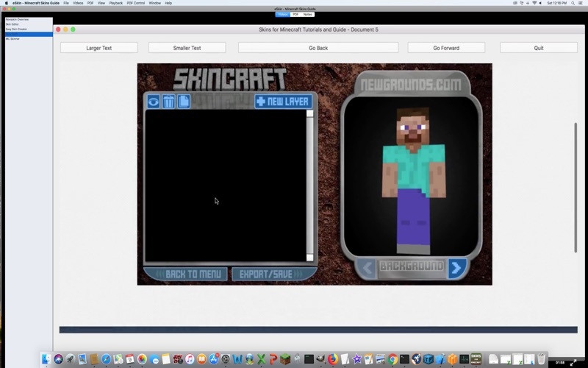
Task: Click the volume icon in menu bar
Action: [x=540, y=3]
